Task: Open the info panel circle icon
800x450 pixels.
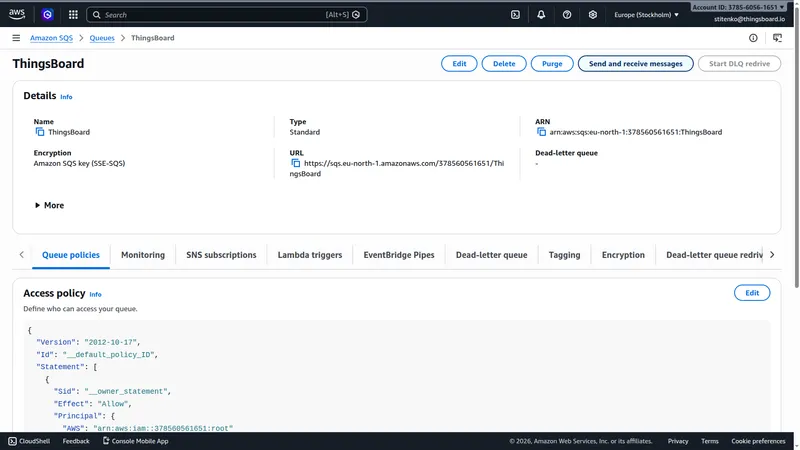Action: click(x=753, y=38)
